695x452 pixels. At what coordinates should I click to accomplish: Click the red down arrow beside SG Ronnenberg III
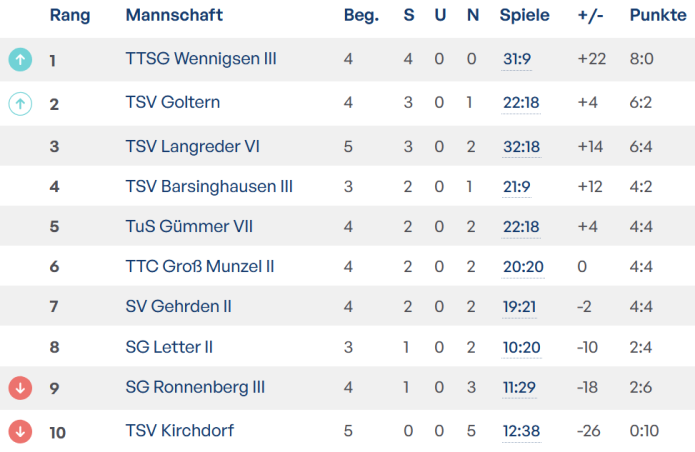(x=20, y=387)
